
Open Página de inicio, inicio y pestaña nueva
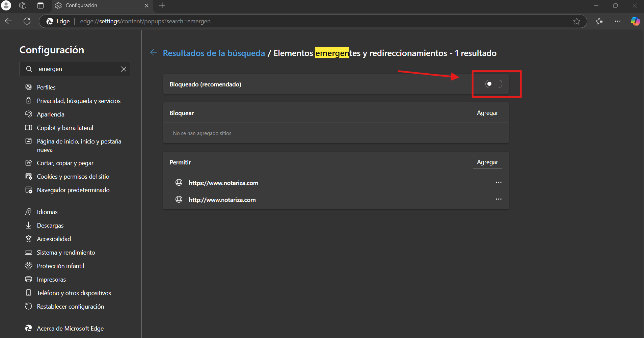(x=79, y=145)
